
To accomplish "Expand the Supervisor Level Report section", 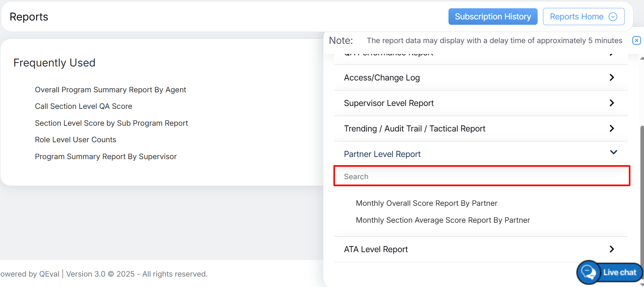I will 480,103.
